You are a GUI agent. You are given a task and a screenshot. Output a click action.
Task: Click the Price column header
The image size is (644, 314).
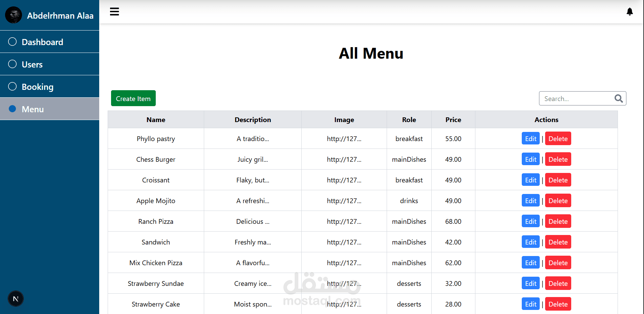[453, 119]
